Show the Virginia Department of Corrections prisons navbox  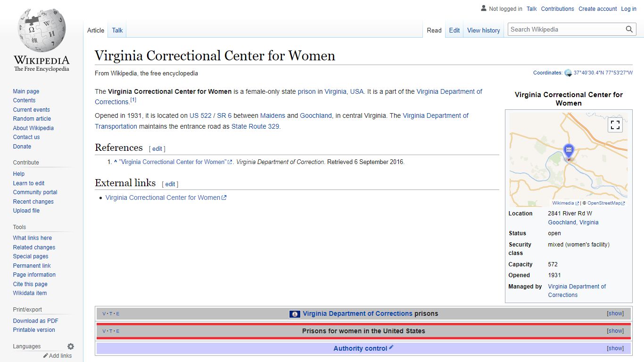click(x=615, y=313)
